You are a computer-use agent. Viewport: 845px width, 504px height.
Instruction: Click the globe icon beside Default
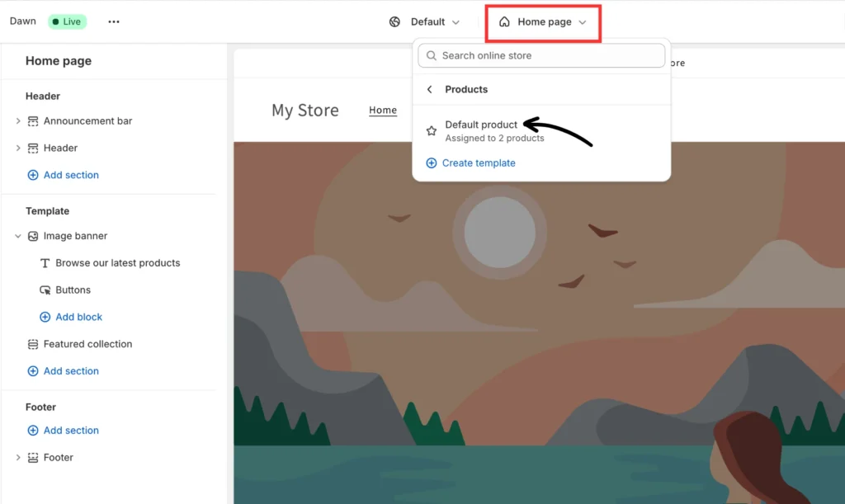coord(394,22)
